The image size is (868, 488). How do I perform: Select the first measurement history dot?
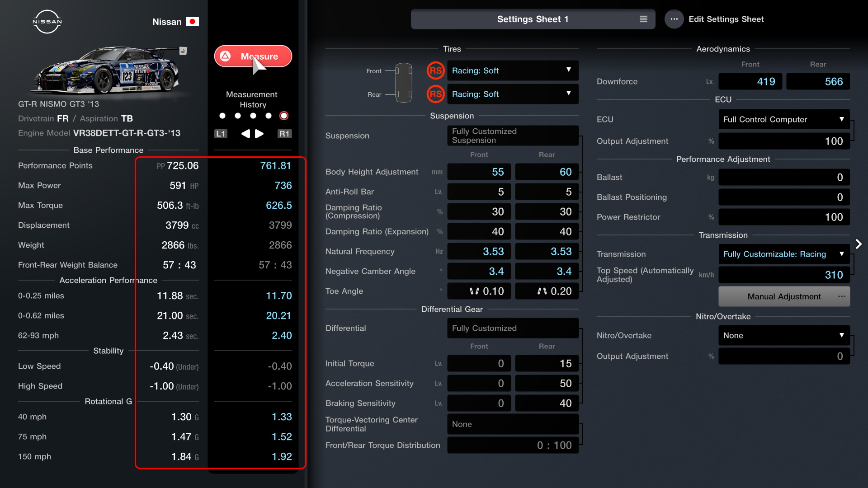pyautogui.click(x=222, y=116)
